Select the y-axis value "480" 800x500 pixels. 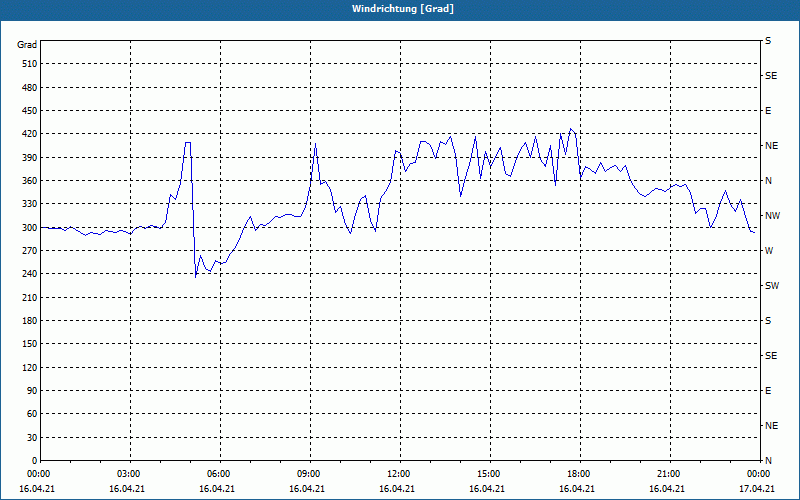30,87
